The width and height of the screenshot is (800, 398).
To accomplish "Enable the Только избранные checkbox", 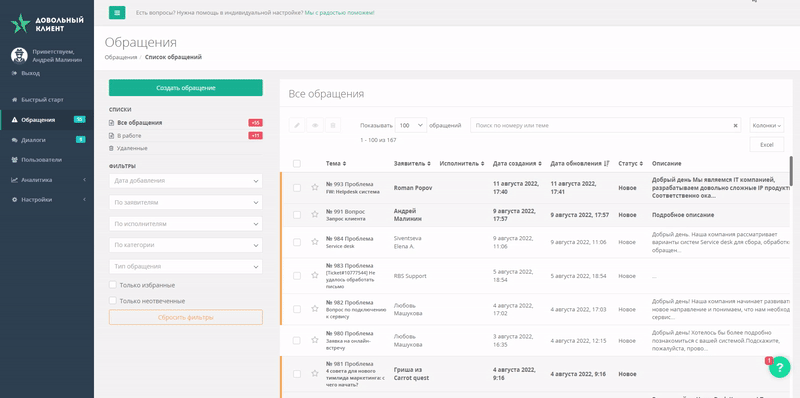I will [x=113, y=285].
